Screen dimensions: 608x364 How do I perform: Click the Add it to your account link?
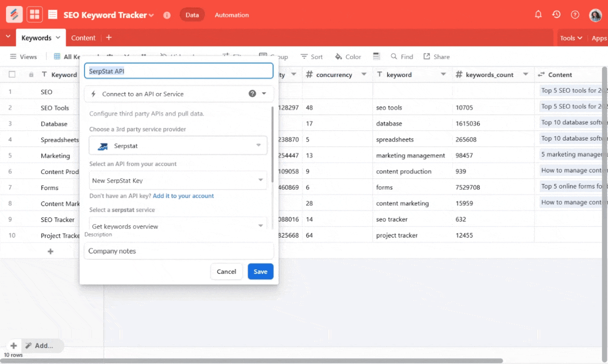coord(183,196)
